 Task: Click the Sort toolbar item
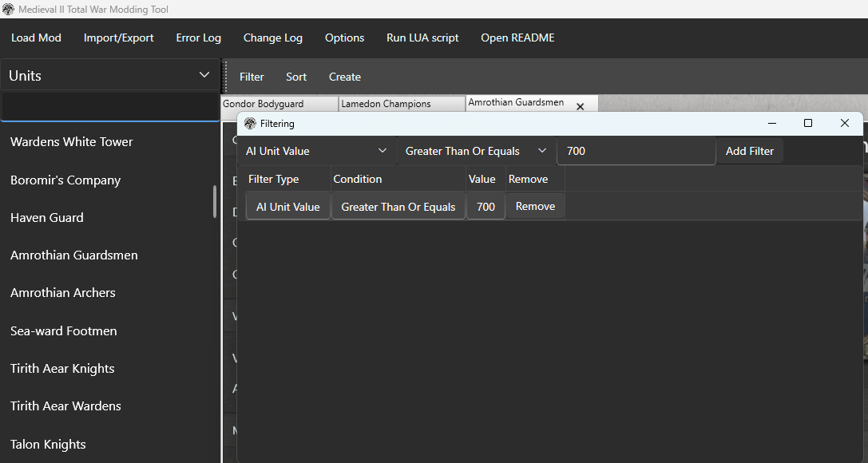pyautogui.click(x=296, y=77)
